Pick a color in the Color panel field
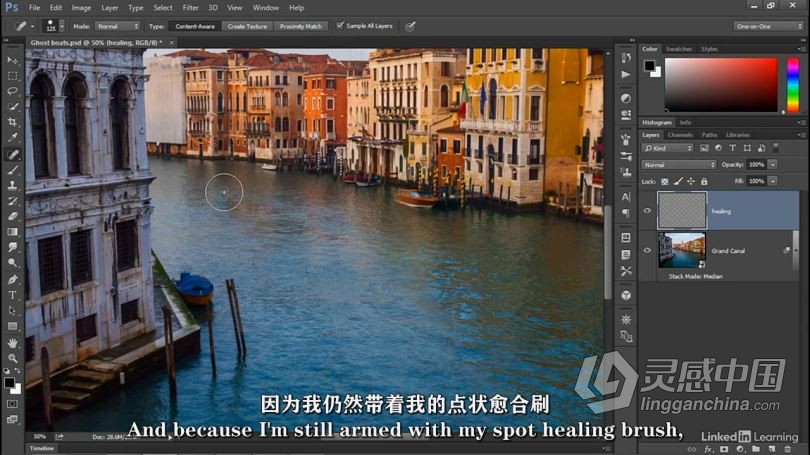Screen dimensions: 810x455 [x=721, y=85]
